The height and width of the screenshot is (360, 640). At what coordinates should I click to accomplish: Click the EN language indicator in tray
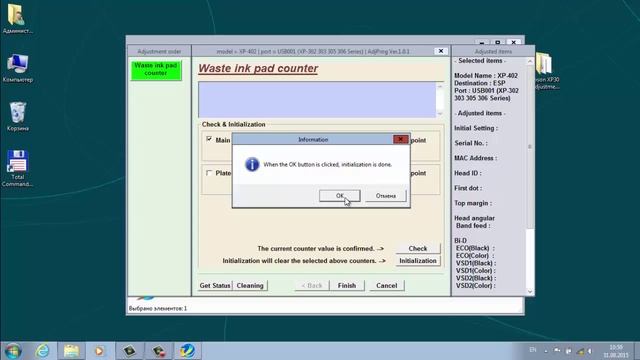point(533,350)
